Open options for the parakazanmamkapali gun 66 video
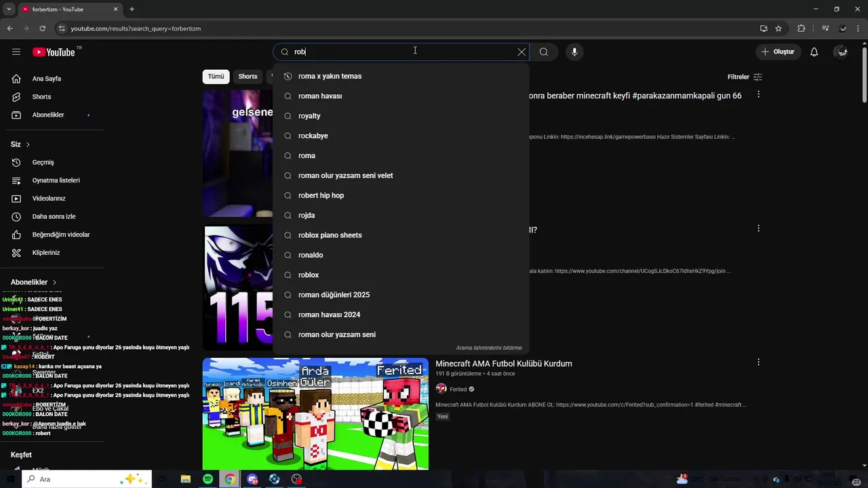 click(758, 94)
